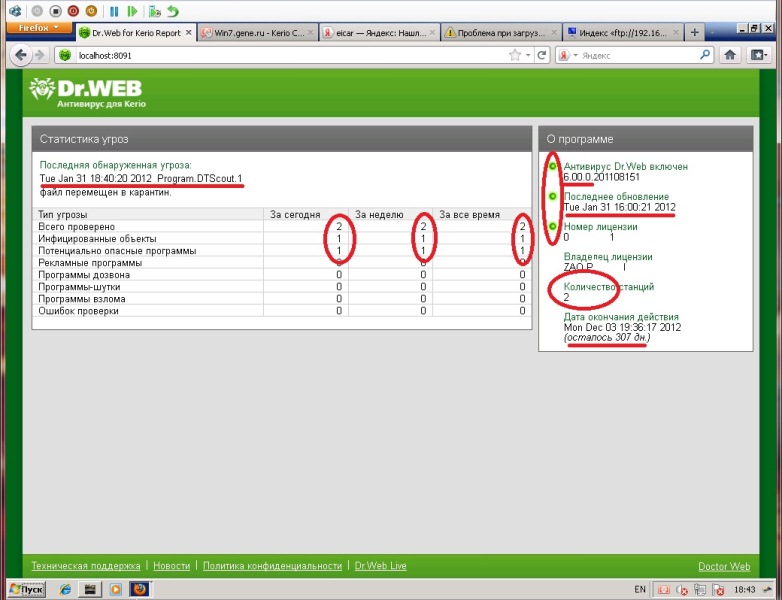The width and height of the screenshot is (782, 600).
Task: Pause the virtual machine with the blue pause button
Action: (x=114, y=11)
